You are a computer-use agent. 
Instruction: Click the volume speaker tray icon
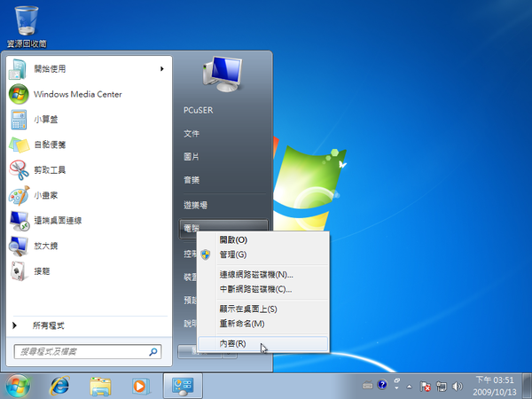point(458,386)
